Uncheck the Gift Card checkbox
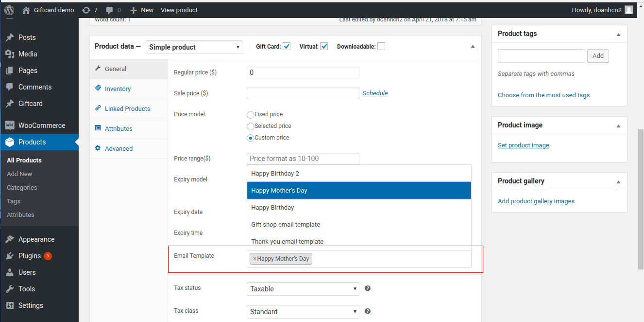This screenshot has width=644, height=322. coord(287,46)
